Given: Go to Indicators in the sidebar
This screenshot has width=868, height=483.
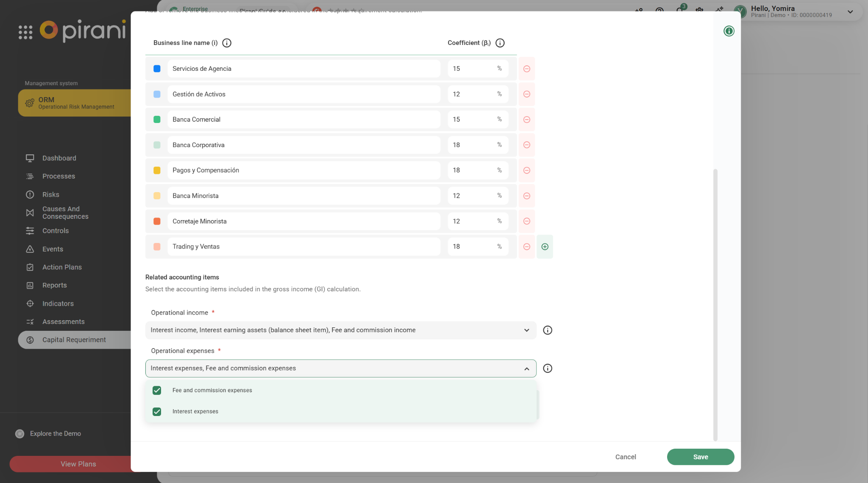Looking at the screenshot, I should click(x=58, y=304).
